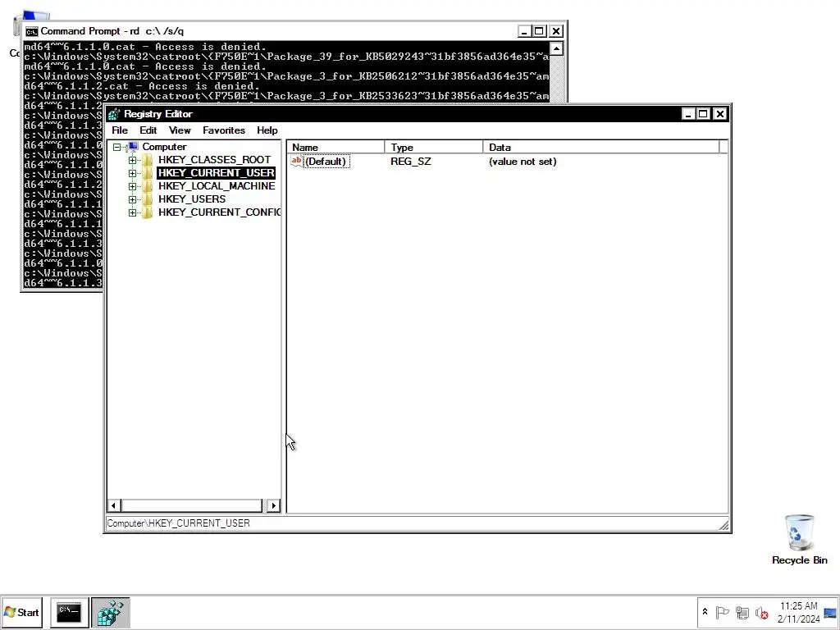Click the muted volume tray icon

coord(761,612)
